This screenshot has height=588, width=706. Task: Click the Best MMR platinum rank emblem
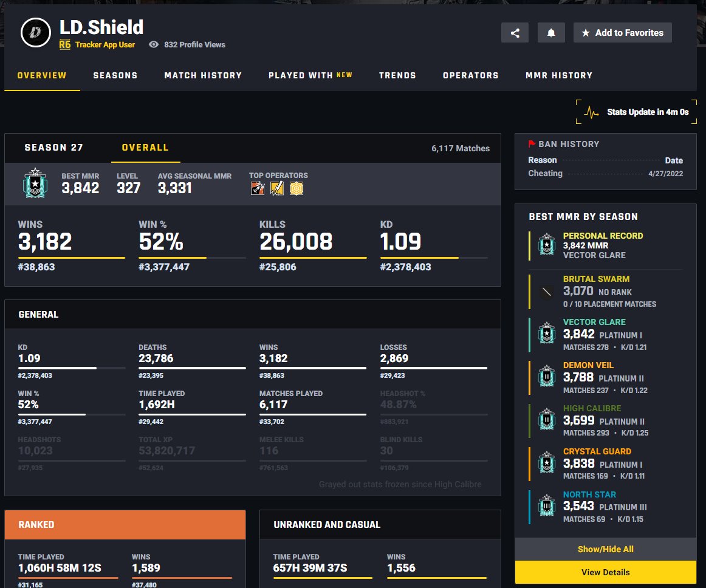tap(35, 183)
